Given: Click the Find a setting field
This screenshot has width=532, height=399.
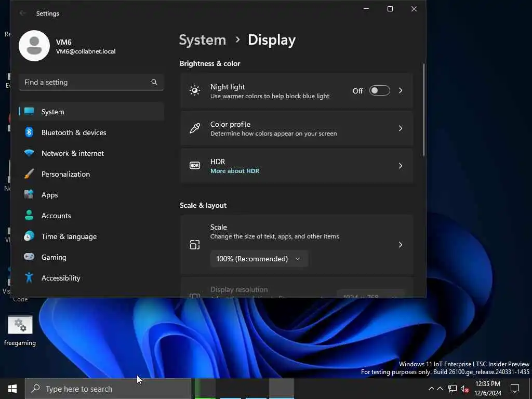Looking at the screenshot, I should click(91, 82).
